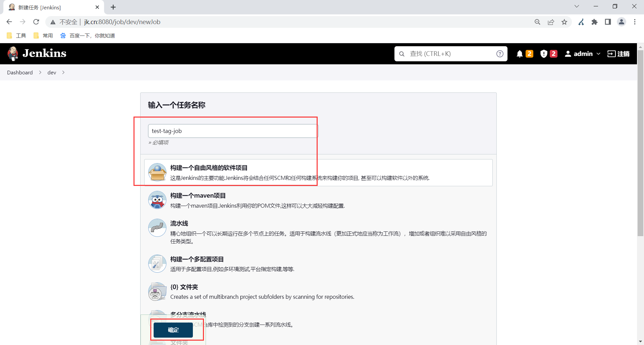Click the 不安全 site security warning
Image resolution: width=644 pixels, height=345 pixels.
(64, 22)
